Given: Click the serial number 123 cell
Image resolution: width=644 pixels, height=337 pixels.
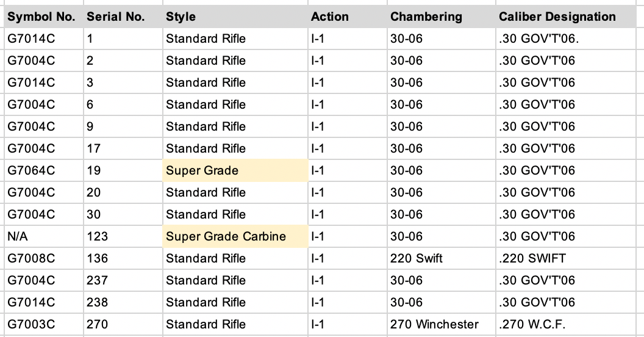Looking at the screenshot, I should click(x=123, y=236).
